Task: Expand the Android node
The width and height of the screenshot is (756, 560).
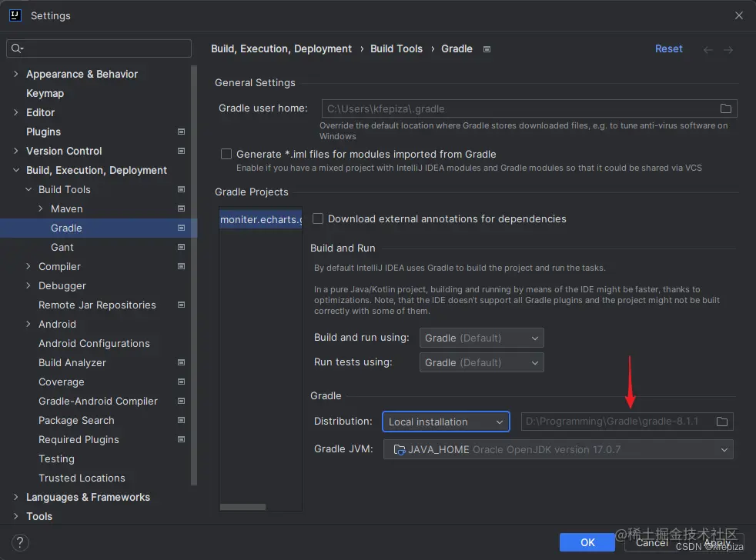Action: pos(28,325)
